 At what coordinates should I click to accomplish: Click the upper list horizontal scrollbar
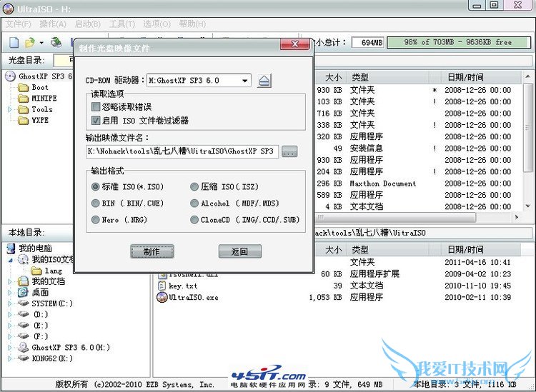point(395,217)
